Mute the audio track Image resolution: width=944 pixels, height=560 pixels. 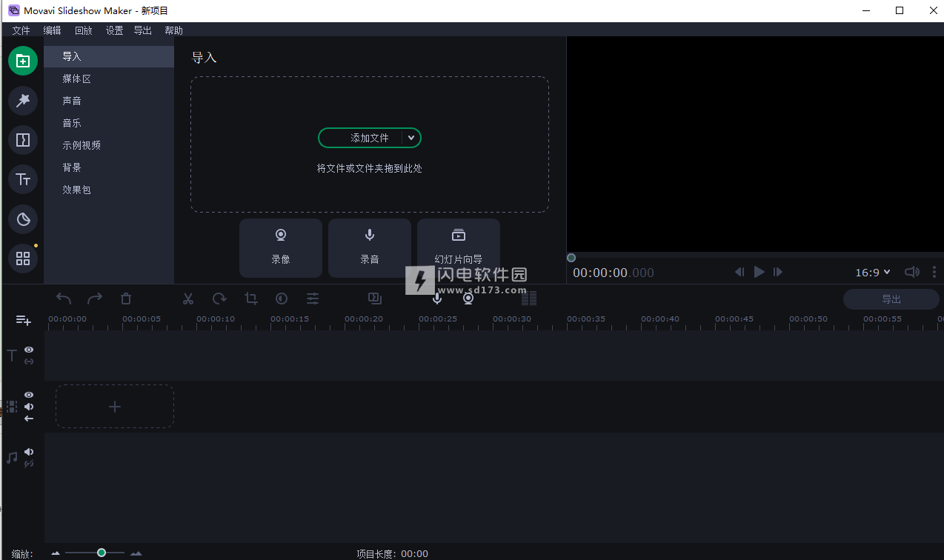click(29, 452)
